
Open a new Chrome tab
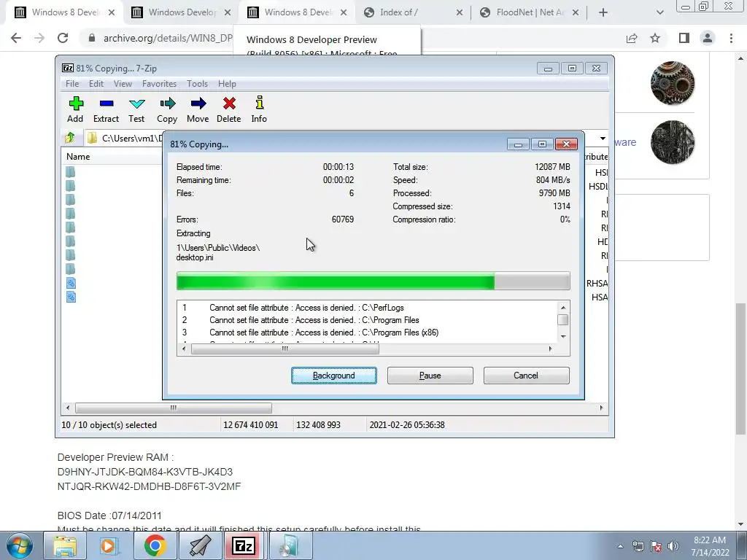click(603, 13)
